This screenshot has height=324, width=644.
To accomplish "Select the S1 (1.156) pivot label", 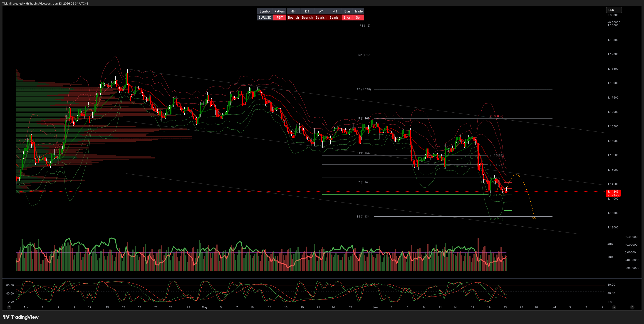I will (364, 153).
